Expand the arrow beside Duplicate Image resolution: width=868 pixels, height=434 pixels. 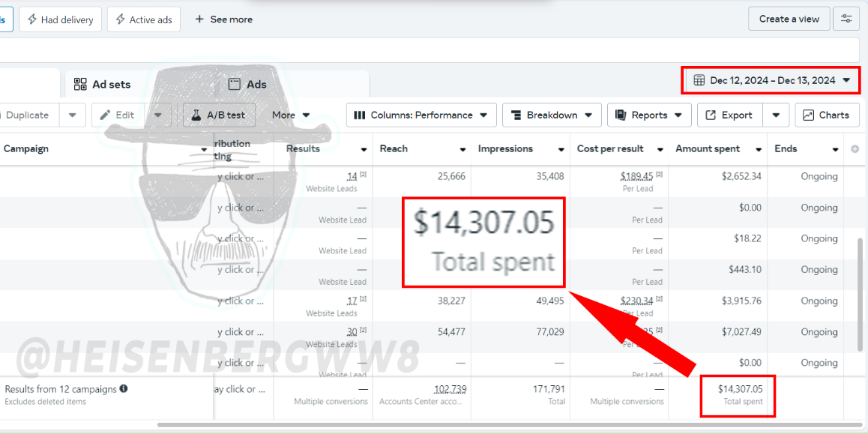(73, 115)
